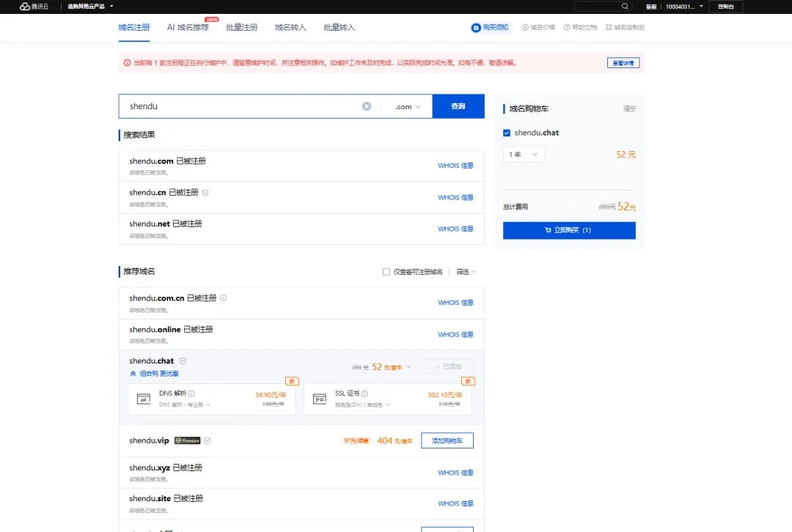This screenshot has width=792, height=532.
Task: Open 购买须知 via its circular icon
Action: [x=477, y=27]
